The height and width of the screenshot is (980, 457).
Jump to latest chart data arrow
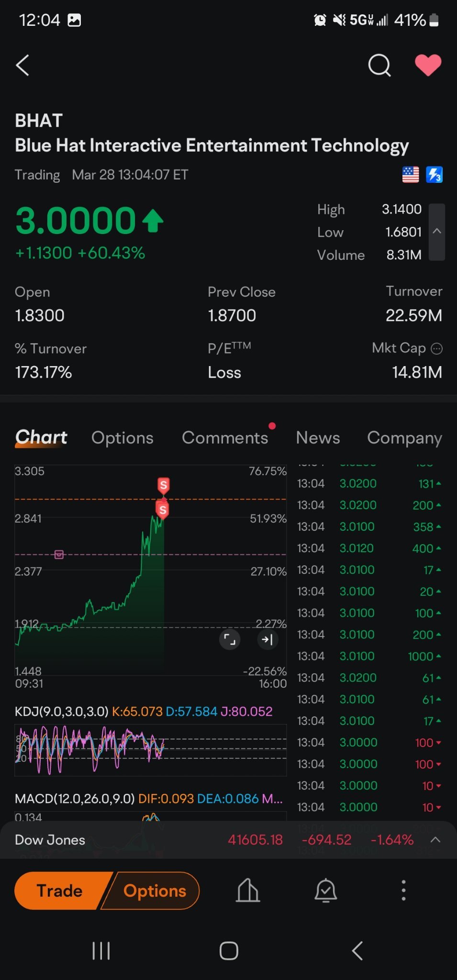point(268,639)
